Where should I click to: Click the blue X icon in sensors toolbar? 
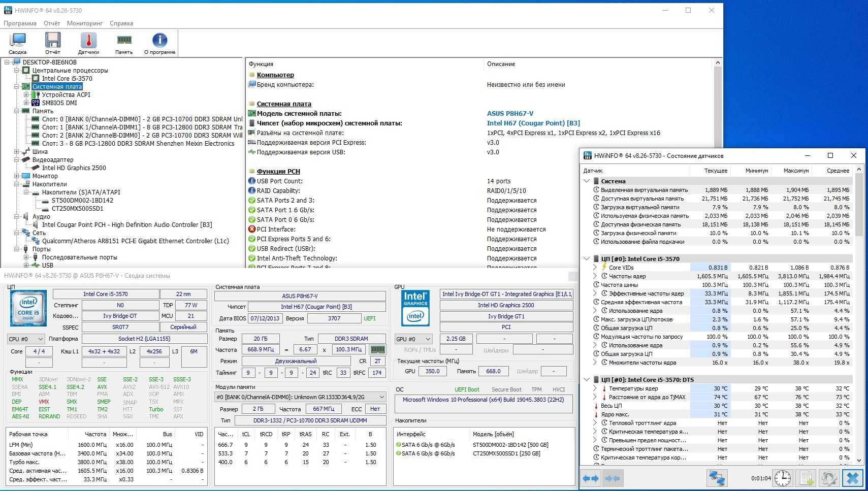853,478
